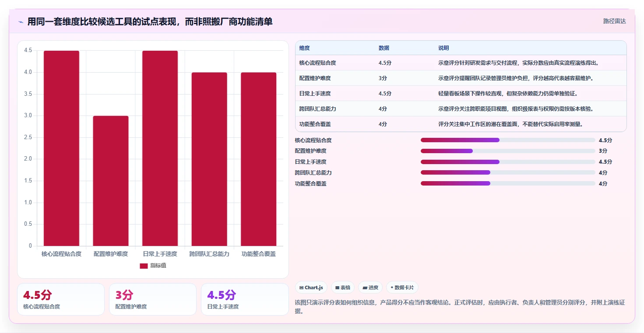Click description starting 示意评分针对研发需求

click(518, 63)
